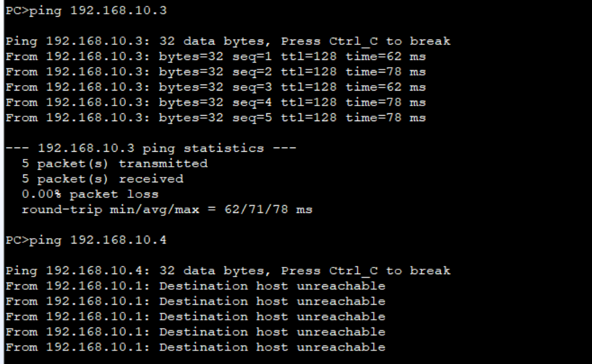Click the '0.00% packet loss' line
The image size is (592, 364).
click(x=90, y=194)
